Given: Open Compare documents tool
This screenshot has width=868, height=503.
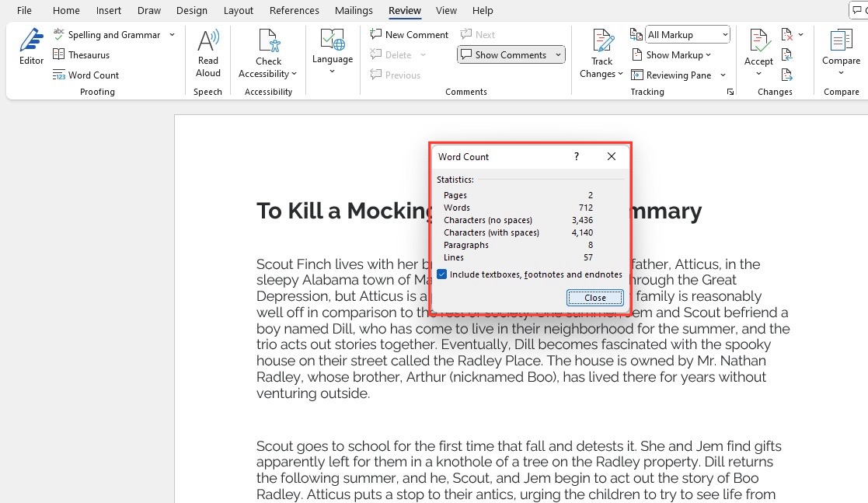Looking at the screenshot, I should pyautogui.click(x=841, y=47).
